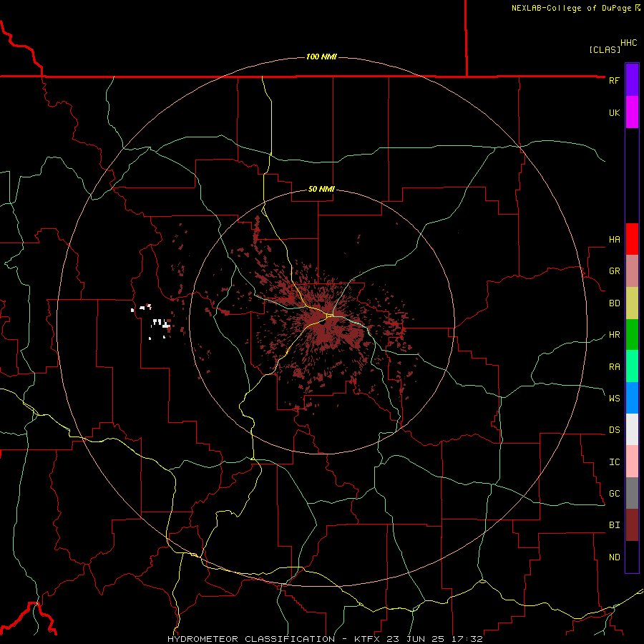Select the BD yellow legend block
Screen dimensions: 644x644
point(632,303)
